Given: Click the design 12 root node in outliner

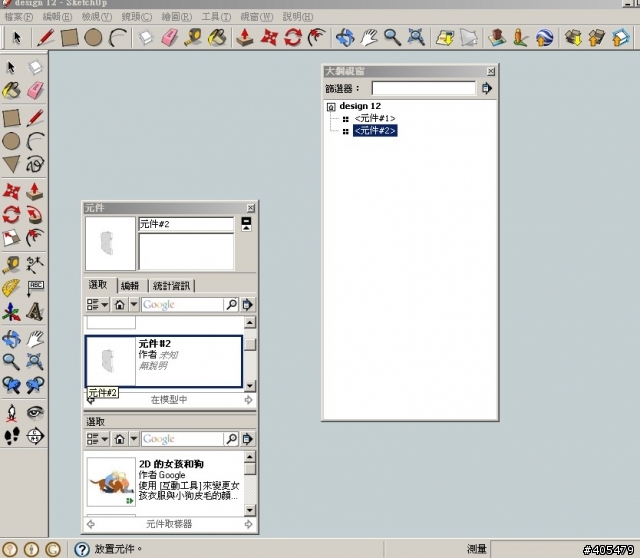Looking at the screenshot, I should point(360,106).
